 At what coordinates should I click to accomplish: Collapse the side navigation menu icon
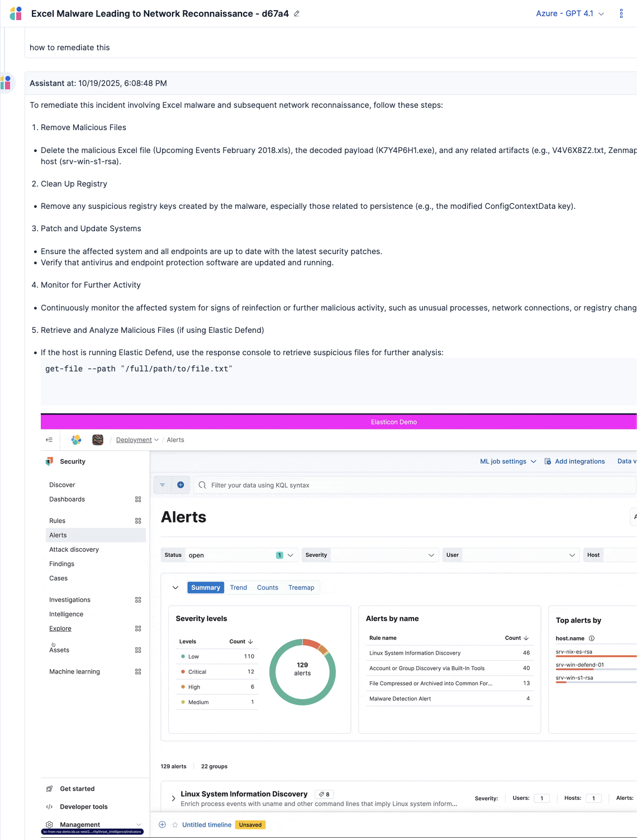coord(49,440)
